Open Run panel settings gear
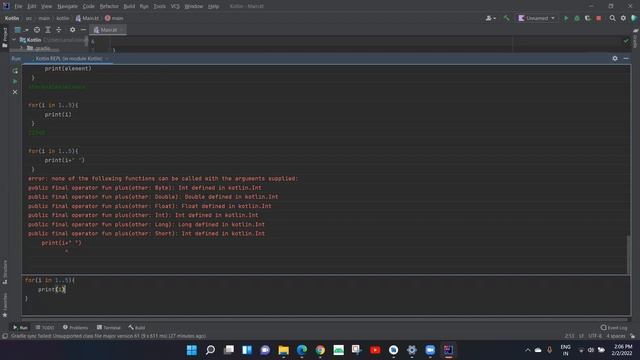This screenshot has width=640, height=360. click(615, 58)
